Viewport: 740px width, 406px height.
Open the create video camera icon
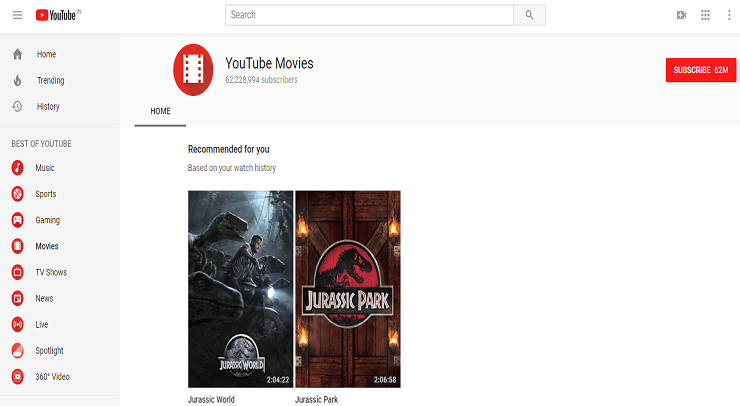pos(681,15)
